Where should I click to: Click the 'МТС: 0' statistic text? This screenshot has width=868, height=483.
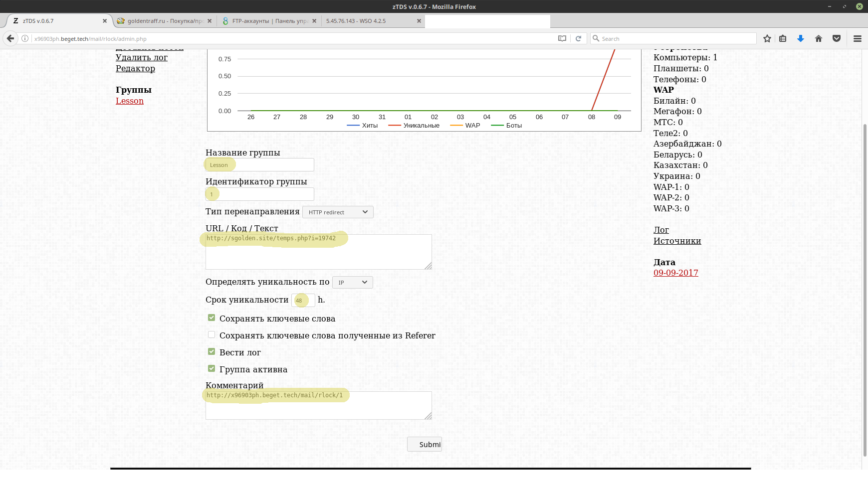tap(668, 122)
